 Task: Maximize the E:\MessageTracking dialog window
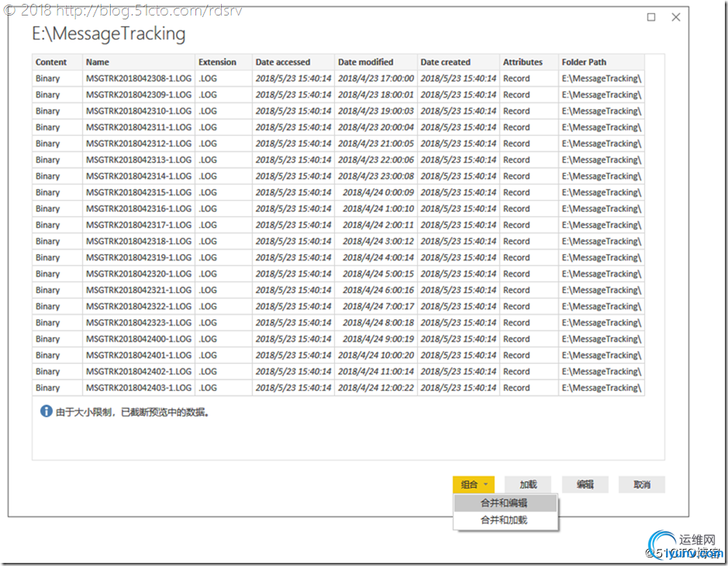pyautogui.click(x=651, y=17)
